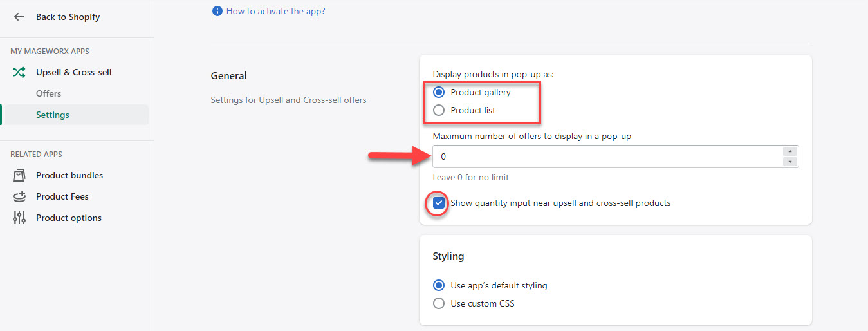The width and height of the screenshot is (868, 331).
Task: Click MY MAGEWORX APPS sidebar header
Action: coord(50,51)
